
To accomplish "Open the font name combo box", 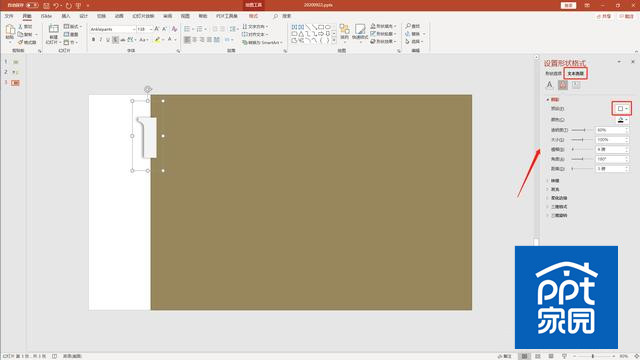I will 113,29.
